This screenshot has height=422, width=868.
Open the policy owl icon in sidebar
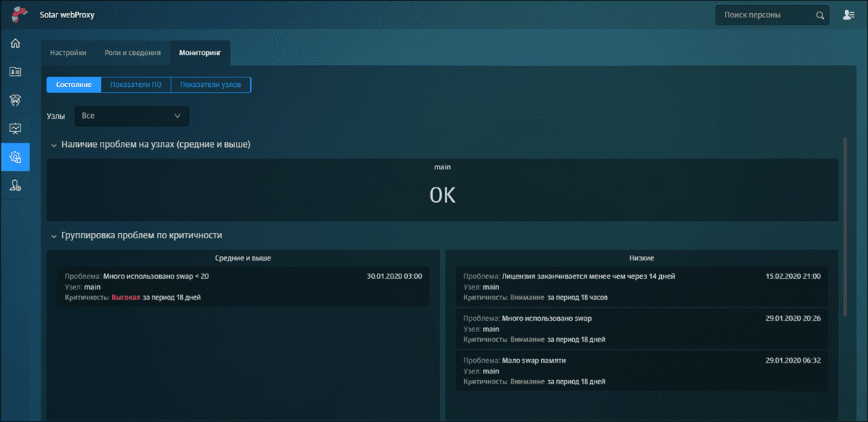(15, 100)
